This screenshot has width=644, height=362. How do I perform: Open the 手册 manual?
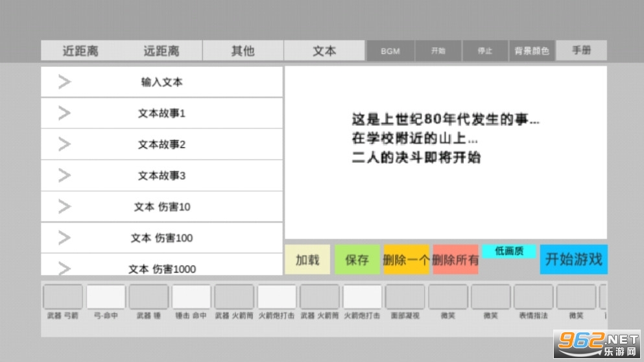pos(582,51)
